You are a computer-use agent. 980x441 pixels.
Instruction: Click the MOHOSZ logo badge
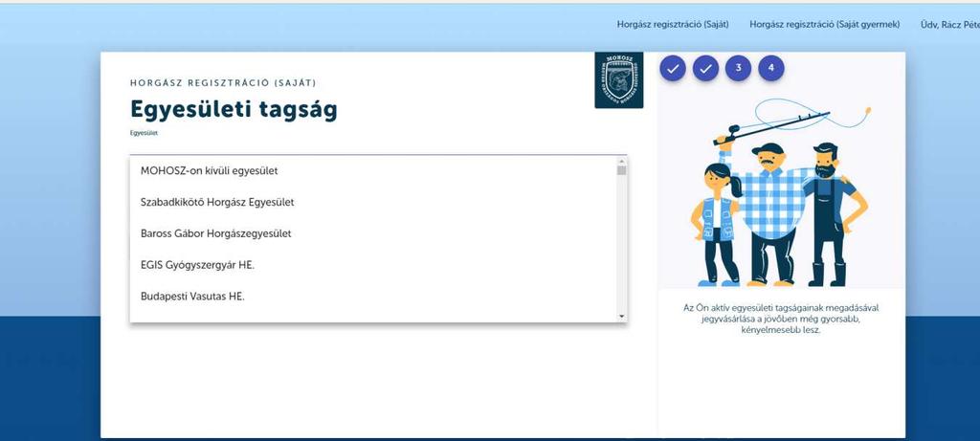click(619, 80)
